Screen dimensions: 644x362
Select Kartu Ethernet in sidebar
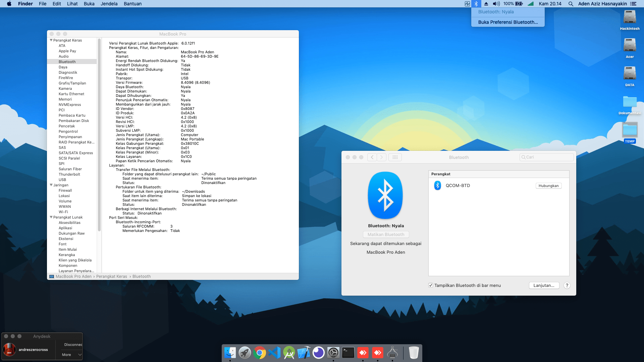pyautogui.click(x=71, y=94)
